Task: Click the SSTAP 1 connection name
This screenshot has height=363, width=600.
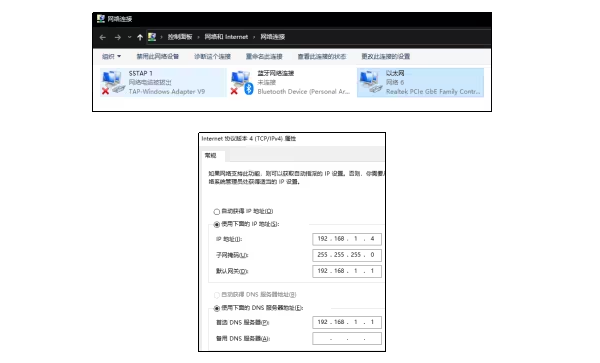Action: 140,73
